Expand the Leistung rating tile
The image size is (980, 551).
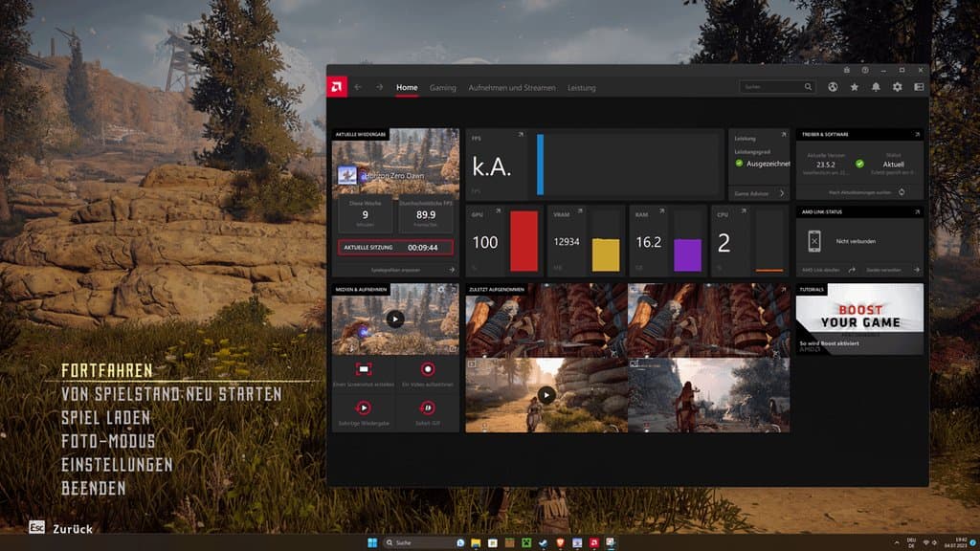tap(783, 134)
